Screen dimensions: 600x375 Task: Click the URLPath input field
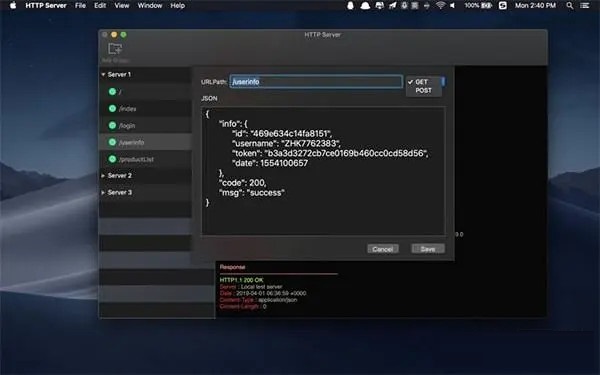[316, 82]
